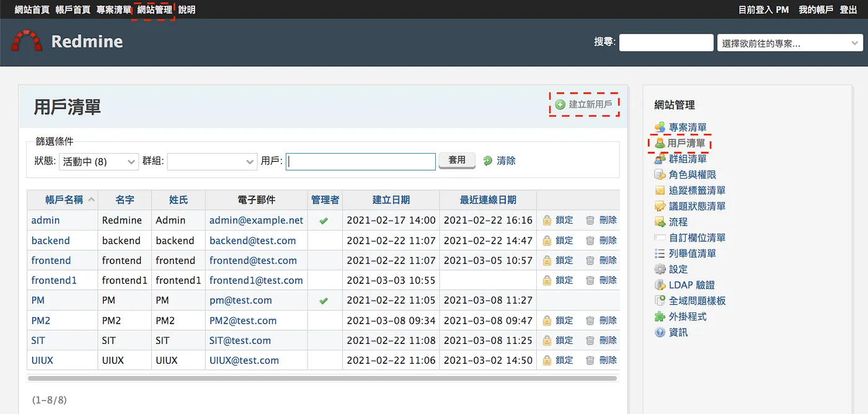Click the 搜尋 search input field
Image resolution: width=868 pixels, height=414 pixels.
pos(666,43)
